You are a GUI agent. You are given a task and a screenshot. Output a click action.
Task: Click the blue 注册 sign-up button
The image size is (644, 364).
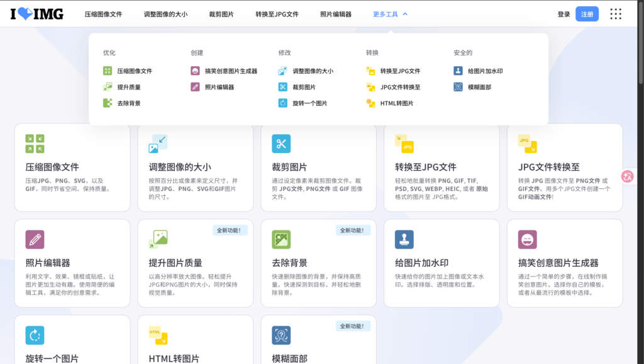(x=587, y=14)
